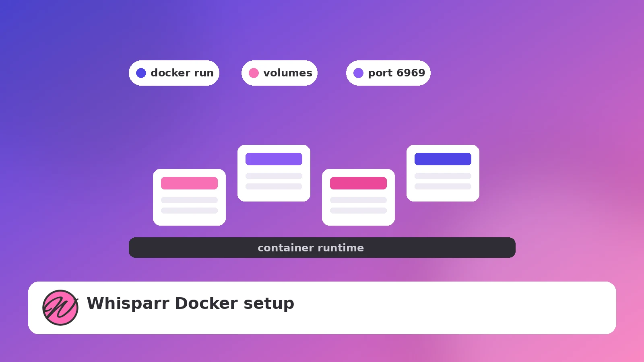Image resolution: width=644 pixels, height=362 pixels.
Task: Click the blue dot beside docker run
Action: click(141, 73)
